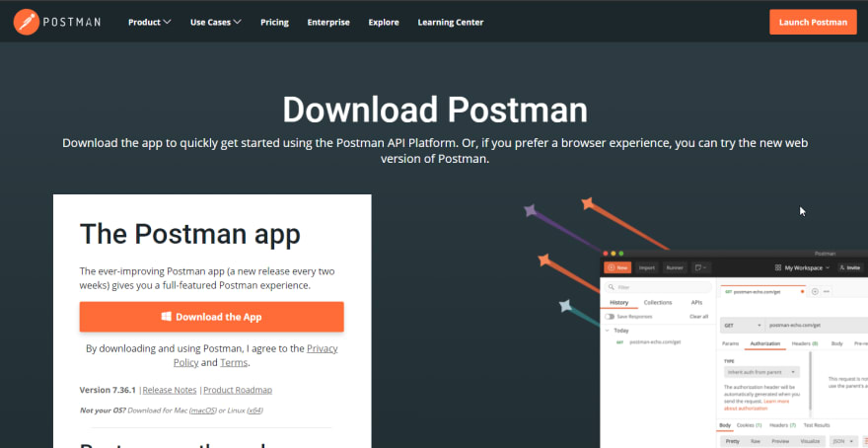This screenshot has width=868, height=448.
Task: Select the Cookies (1) tab
Action: tap(749, 425)
